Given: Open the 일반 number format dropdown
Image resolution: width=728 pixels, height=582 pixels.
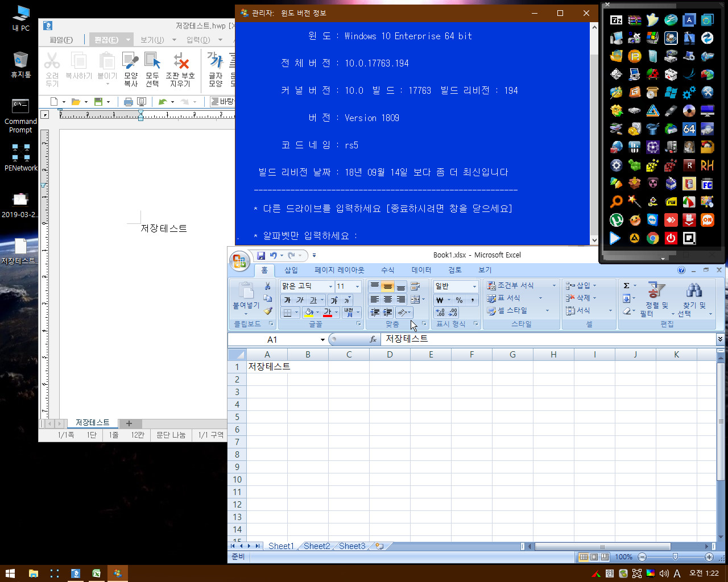Looking at the screenshot, I should point(474,286).
